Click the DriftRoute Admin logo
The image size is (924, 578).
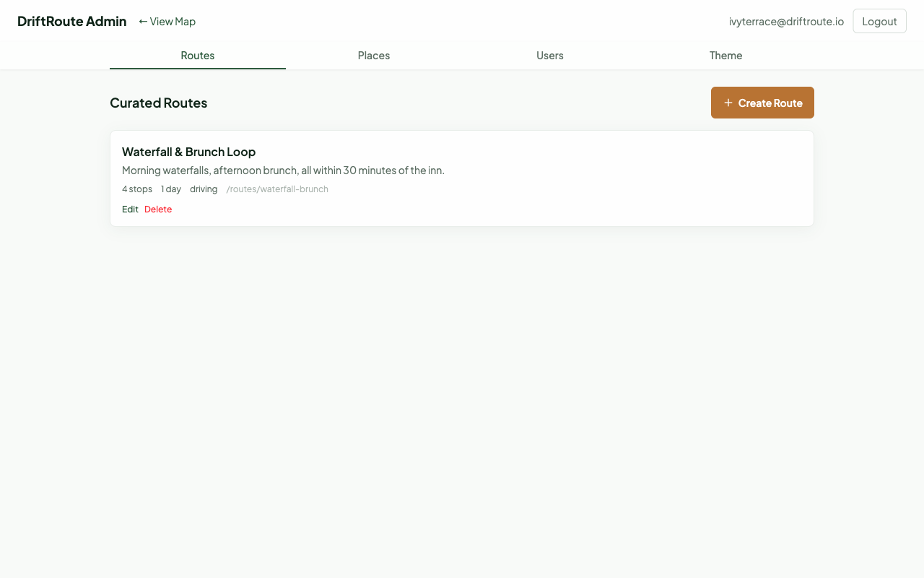(x=71, y=21)
